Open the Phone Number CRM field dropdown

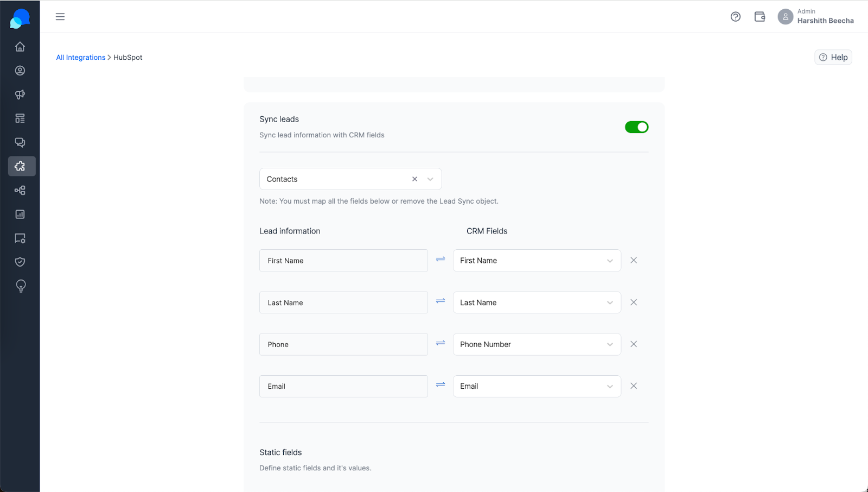(x=537, y=344)
